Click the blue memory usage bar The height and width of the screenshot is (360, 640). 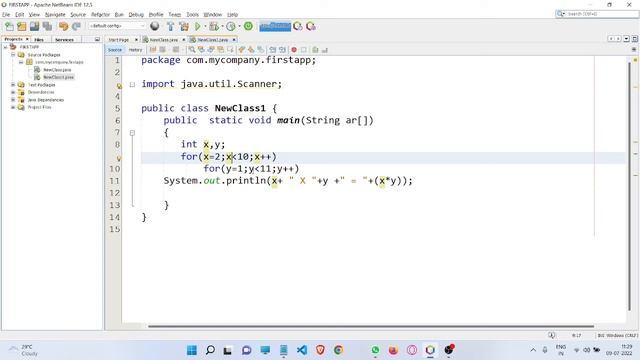(x=275, y=27)
